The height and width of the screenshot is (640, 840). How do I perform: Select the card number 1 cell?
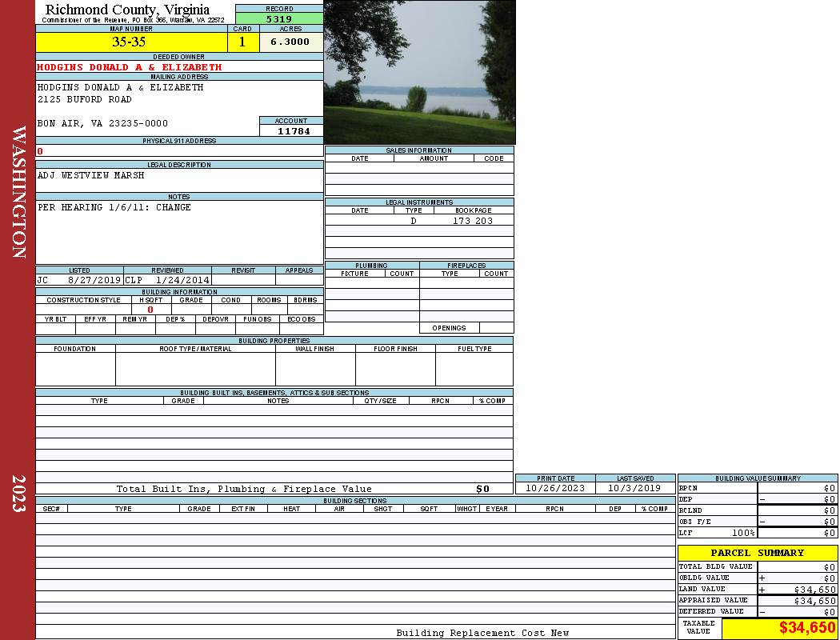click(242, 42)
